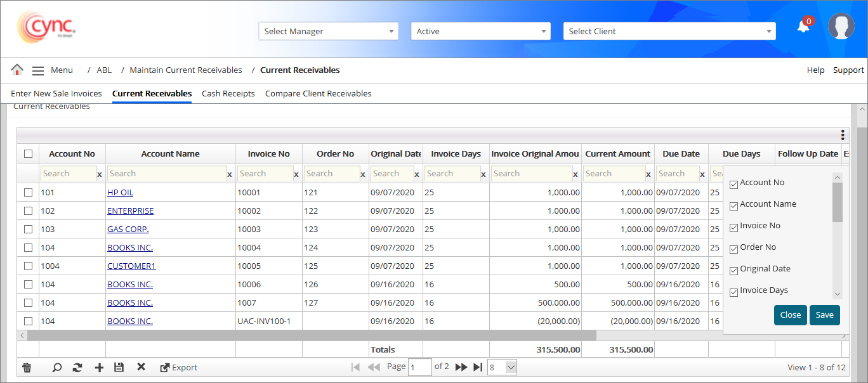Click the plus add row icon
The image size is (868, 383).
coord(99,367)
